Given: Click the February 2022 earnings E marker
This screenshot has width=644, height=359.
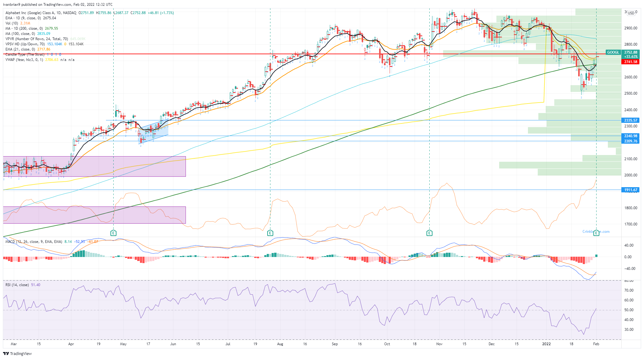Looking at the screenshot, I should point(596,233).
